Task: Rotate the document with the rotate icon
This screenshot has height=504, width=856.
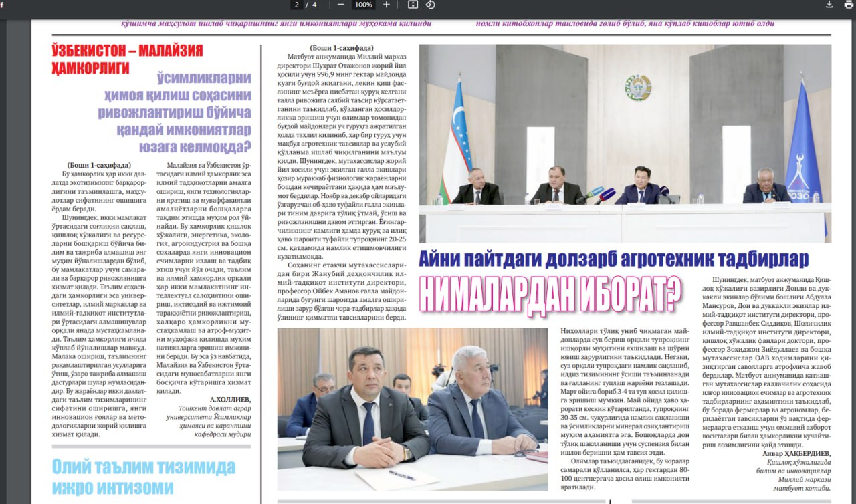Action: (430, 5)
